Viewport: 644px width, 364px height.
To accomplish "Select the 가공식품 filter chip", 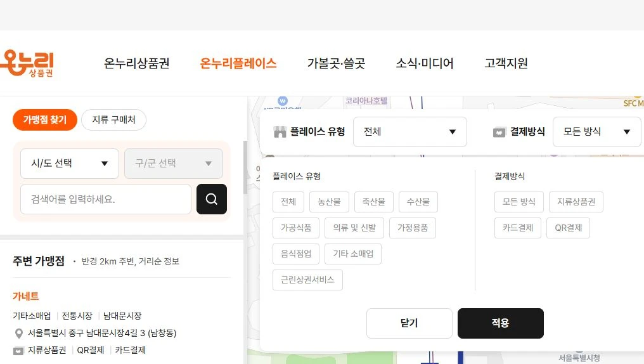I will pyautogui.click(x=296, y=228).
